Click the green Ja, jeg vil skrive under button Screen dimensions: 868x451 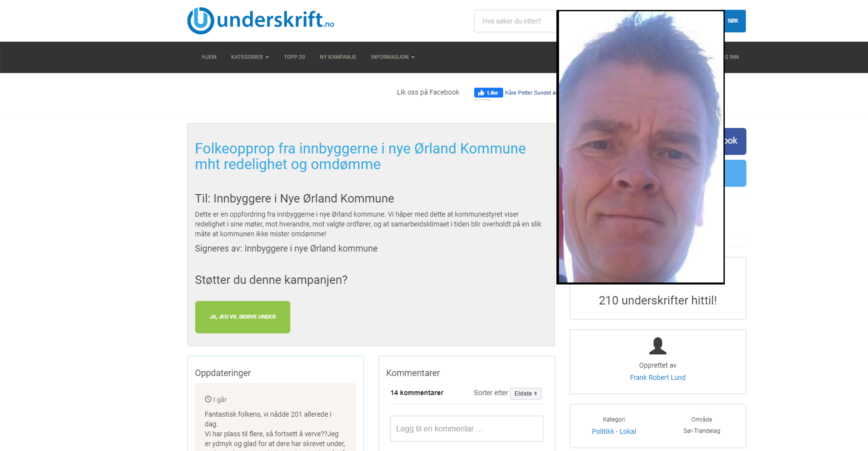click(x=243, y=317)
